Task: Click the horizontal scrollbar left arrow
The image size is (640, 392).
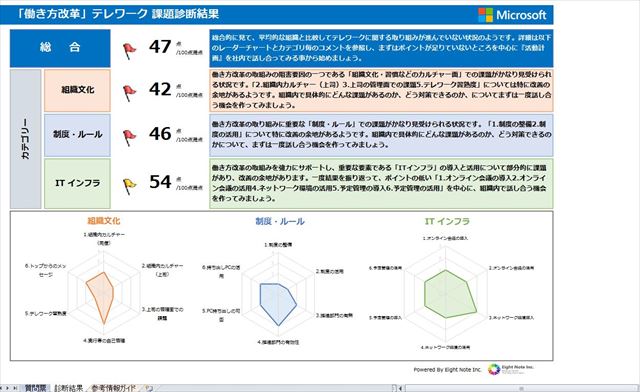Action: (x=400, y=389)
